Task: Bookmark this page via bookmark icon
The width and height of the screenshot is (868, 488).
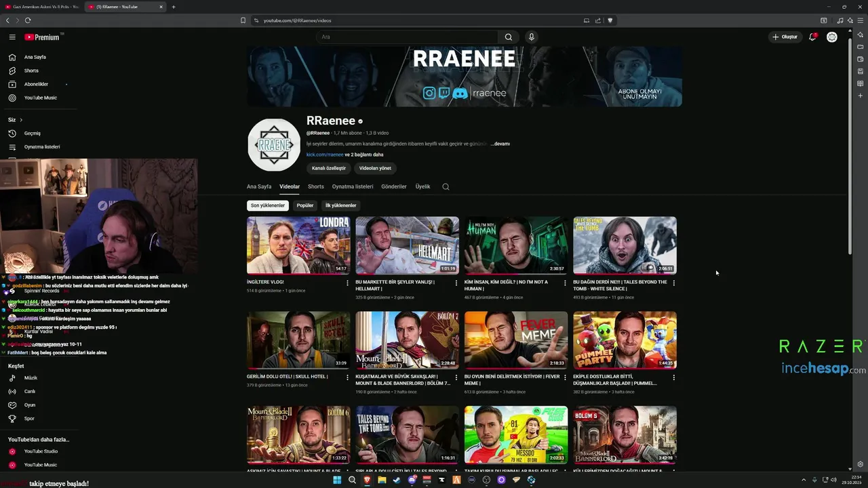Action: tap(243, 20)
